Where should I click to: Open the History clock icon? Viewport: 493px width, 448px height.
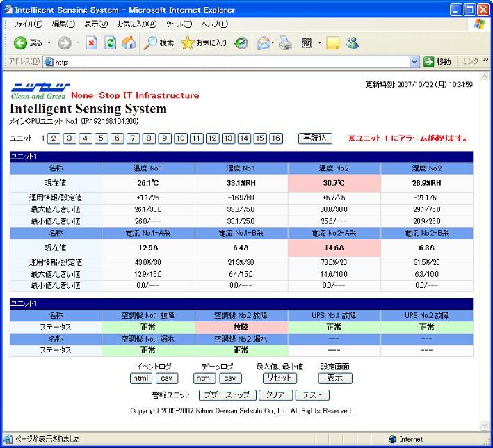[241, 43]
